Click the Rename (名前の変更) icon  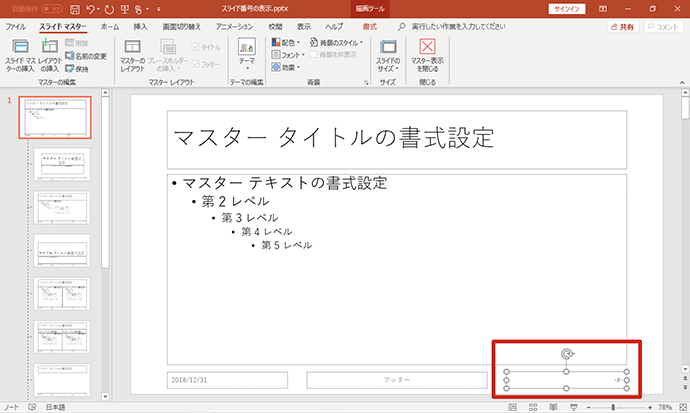click(x=69, y=56)
